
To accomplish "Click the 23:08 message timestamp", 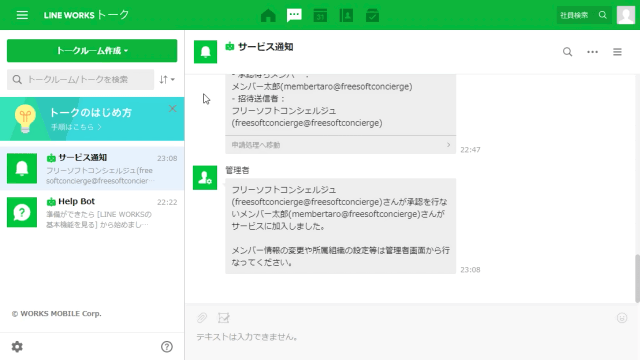I will click(x=470, y=269).
